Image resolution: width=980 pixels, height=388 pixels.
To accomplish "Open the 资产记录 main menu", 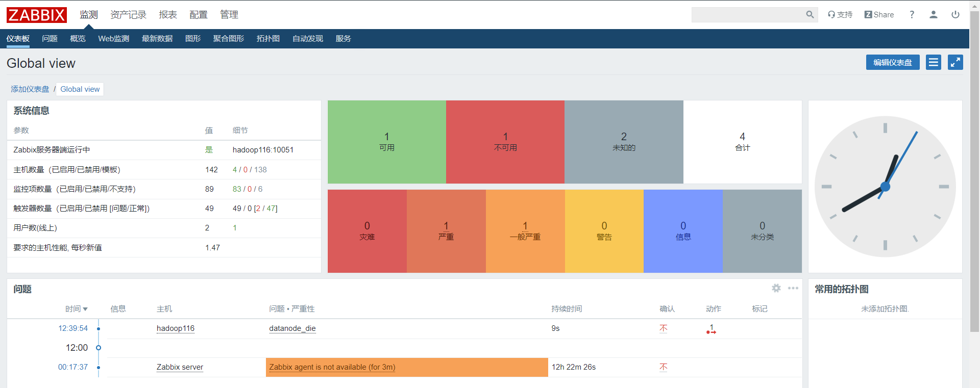I will pyautogui.click(x=128, y=15).
